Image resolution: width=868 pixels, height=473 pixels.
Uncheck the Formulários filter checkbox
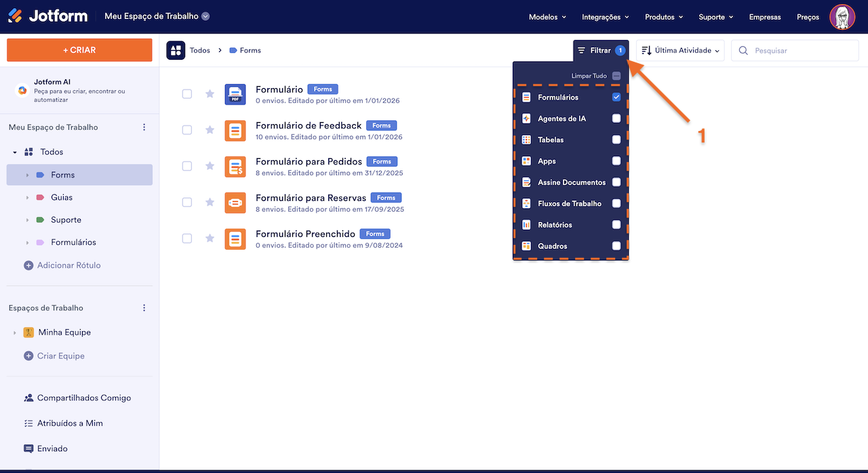[616, 97]
